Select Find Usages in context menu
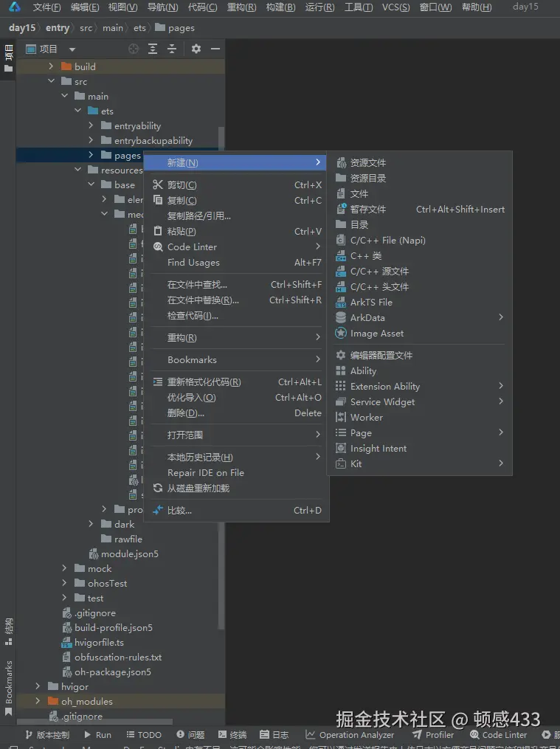The width and height of the screenshot is (560, 749). (x=237, y=262)
